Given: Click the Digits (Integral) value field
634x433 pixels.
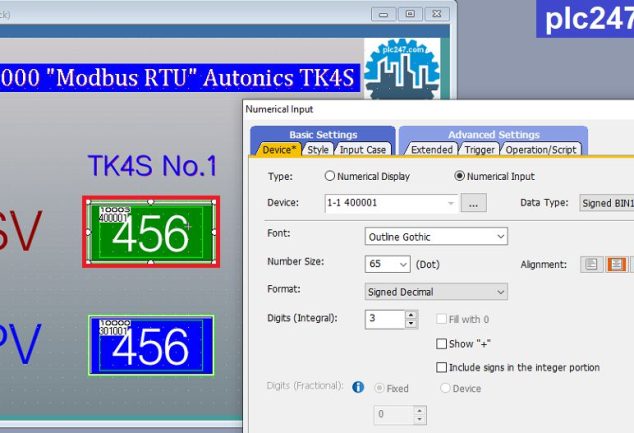Looking at the screenshot, I should click(x=385, y=319).
